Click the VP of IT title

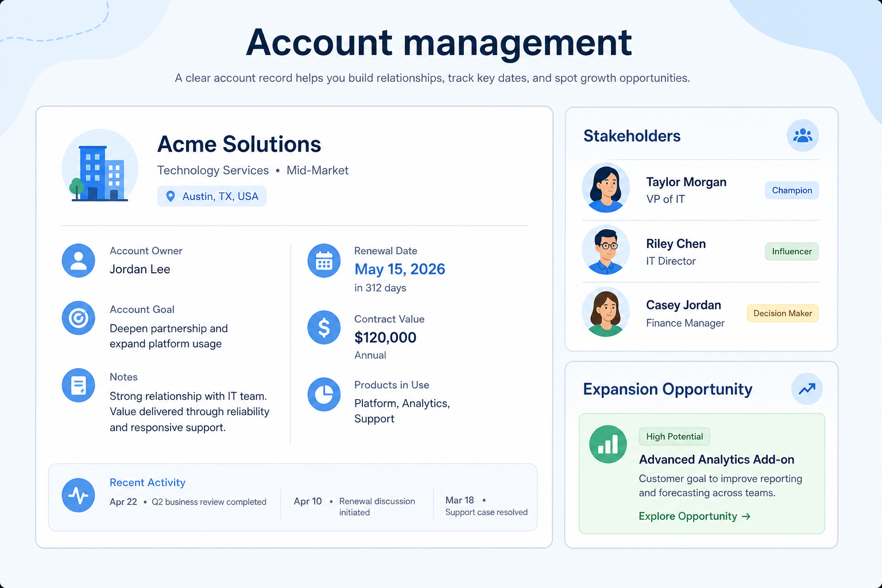coord(666,199)
